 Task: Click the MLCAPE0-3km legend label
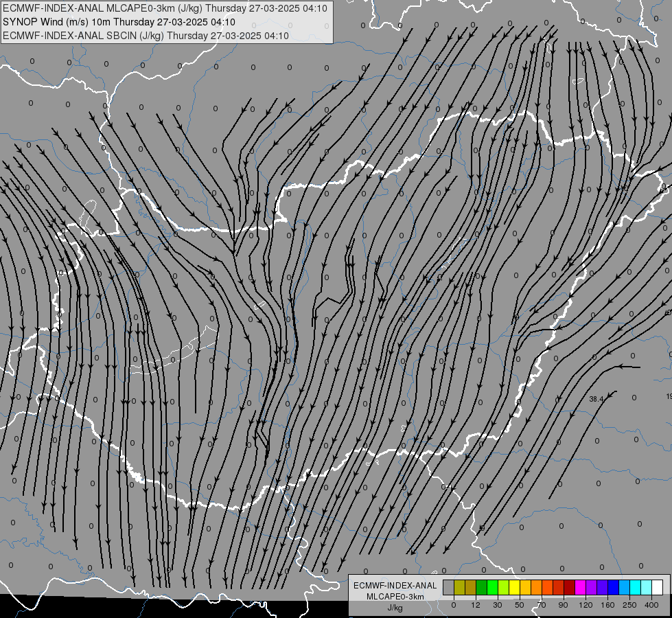point(395,597)
